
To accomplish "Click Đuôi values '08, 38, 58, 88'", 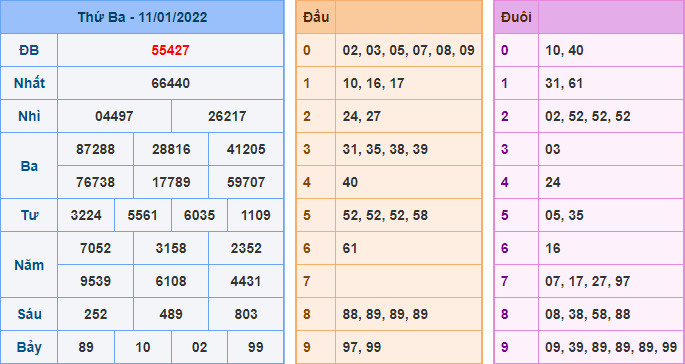I will [588, 314].
